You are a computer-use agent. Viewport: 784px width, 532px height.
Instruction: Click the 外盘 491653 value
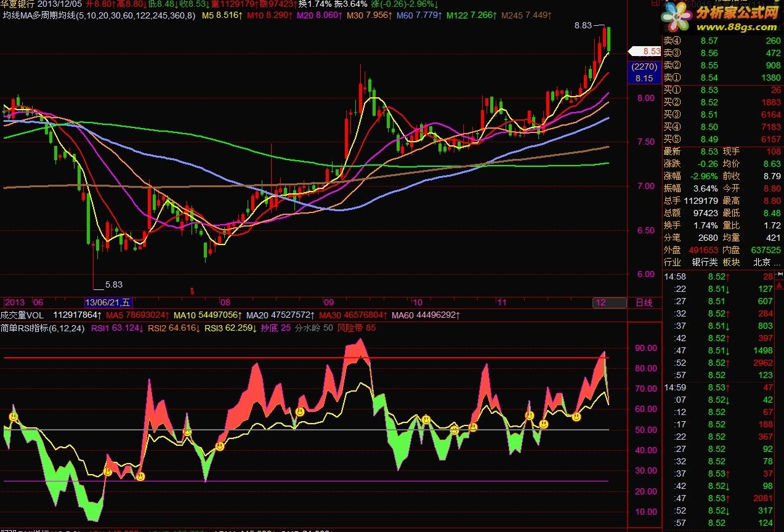pos(703,250)
